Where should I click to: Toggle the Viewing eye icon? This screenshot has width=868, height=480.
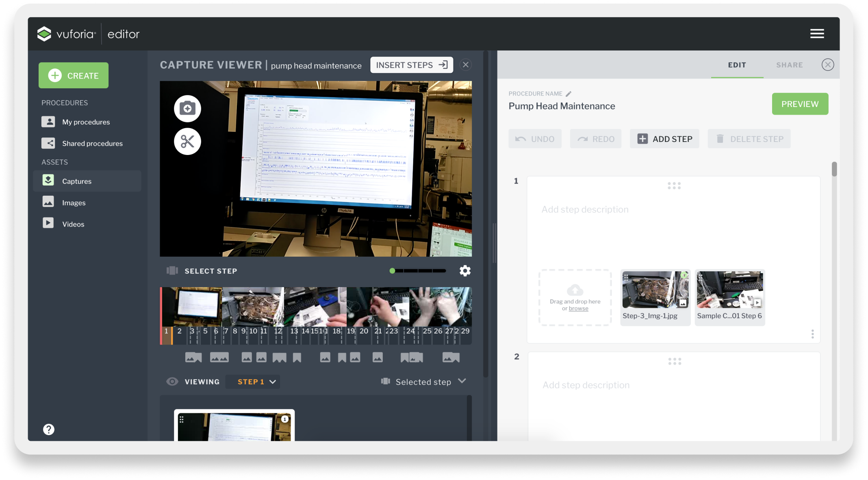[172, 382]
